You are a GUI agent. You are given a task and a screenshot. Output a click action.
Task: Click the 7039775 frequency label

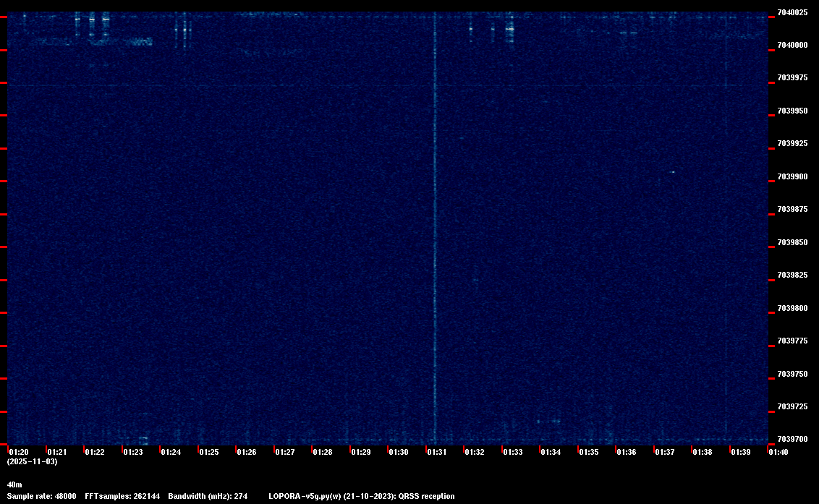tap(792, 341)
